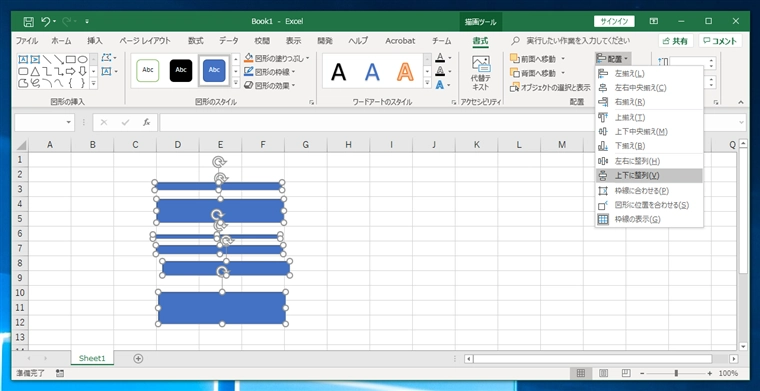This screenshot has width=760, height=391.
Task: Apply the white outlined Abc shape style
Action: pyautogui.click(x=148, y=70)
